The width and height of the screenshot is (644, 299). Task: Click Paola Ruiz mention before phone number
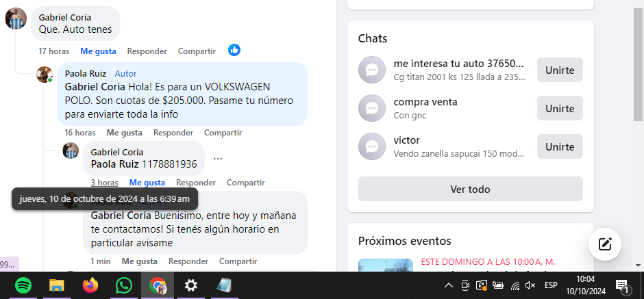114,164
